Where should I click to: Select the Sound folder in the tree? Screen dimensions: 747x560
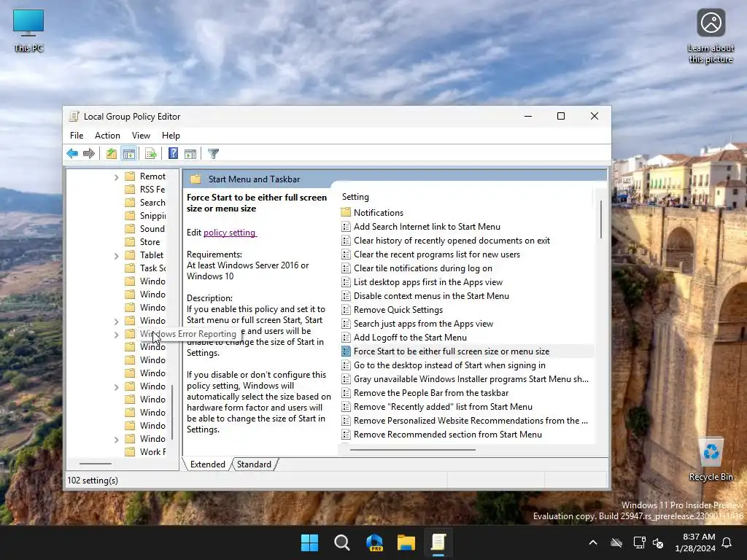pyautogui.click(x=152, y=228)
